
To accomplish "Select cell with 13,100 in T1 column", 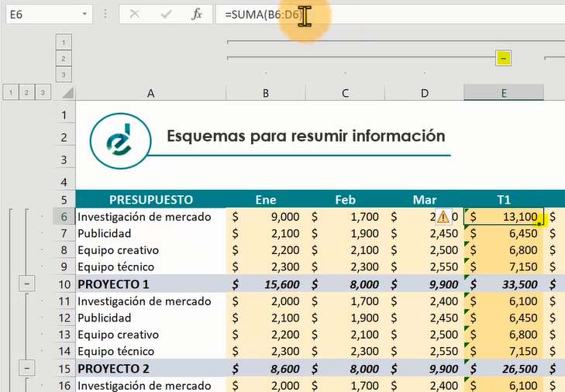I will coord(504,217).
